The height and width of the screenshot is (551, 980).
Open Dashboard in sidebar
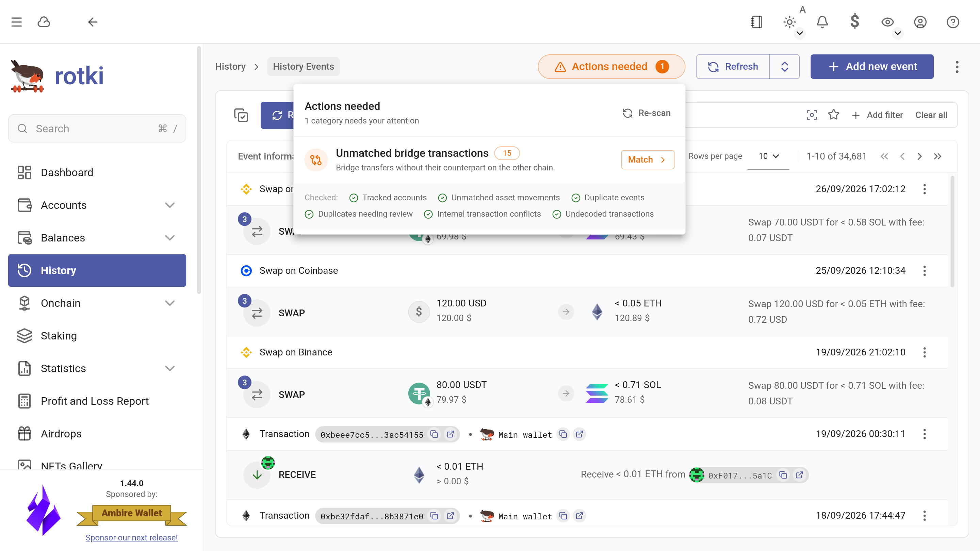click(97, 173)
